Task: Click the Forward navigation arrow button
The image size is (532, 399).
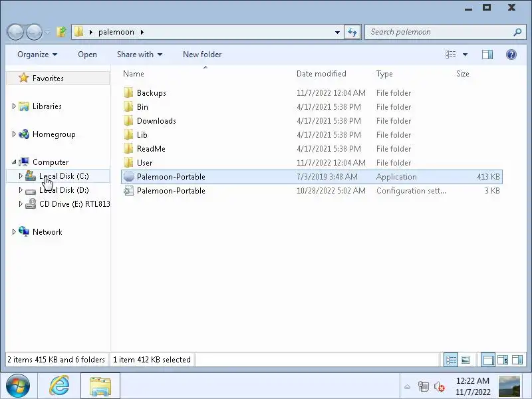Action: point(35,32)
